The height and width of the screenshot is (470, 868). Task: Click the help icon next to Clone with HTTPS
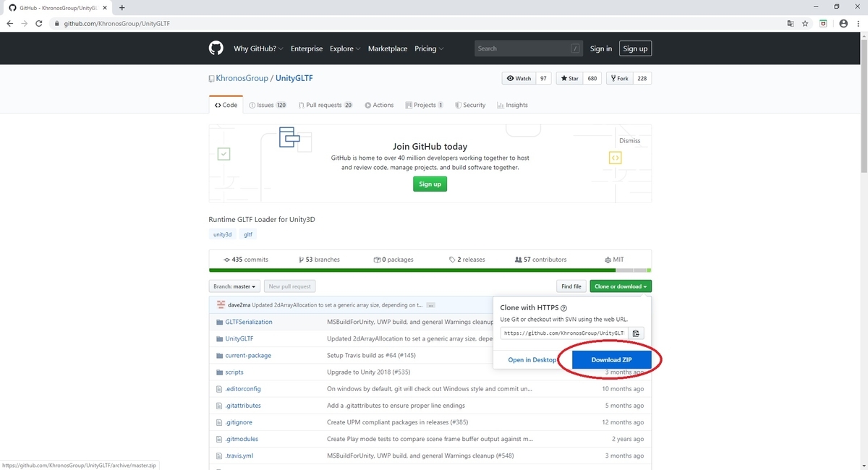click(x=563, y=308)
